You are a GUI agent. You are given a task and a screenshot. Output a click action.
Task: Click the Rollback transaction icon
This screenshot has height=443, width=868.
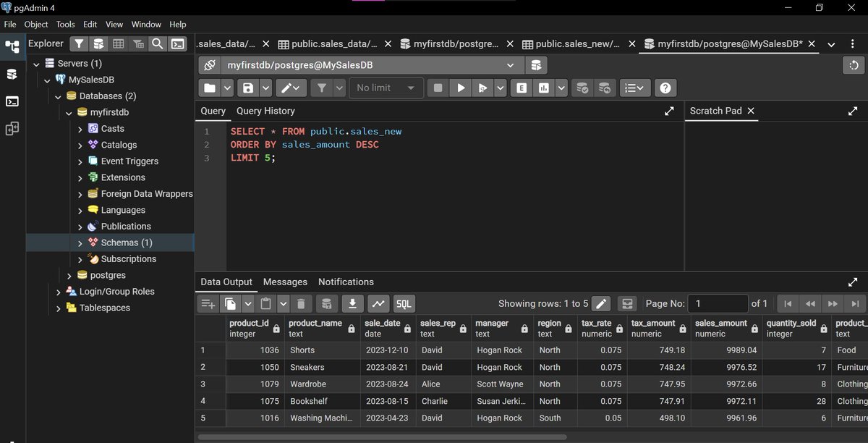point(605,88)
